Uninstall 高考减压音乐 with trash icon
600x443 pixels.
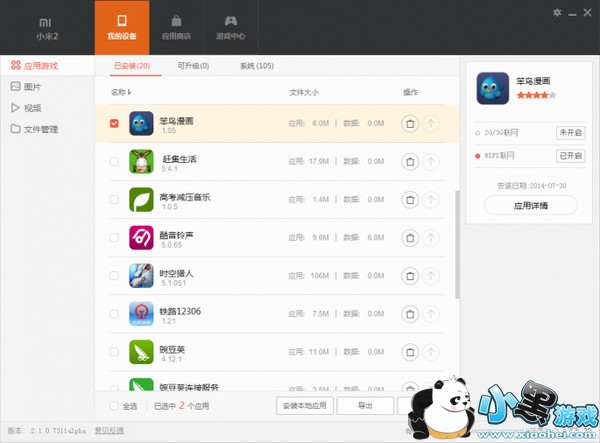pyautogui.click(x=410, y=200)
